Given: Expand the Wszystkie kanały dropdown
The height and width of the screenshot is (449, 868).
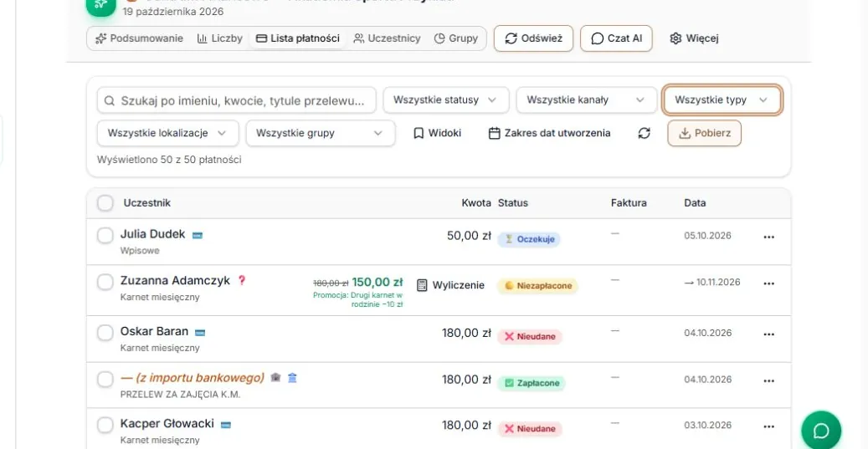Looking at the screenshot, I should [x=586, y=100].
